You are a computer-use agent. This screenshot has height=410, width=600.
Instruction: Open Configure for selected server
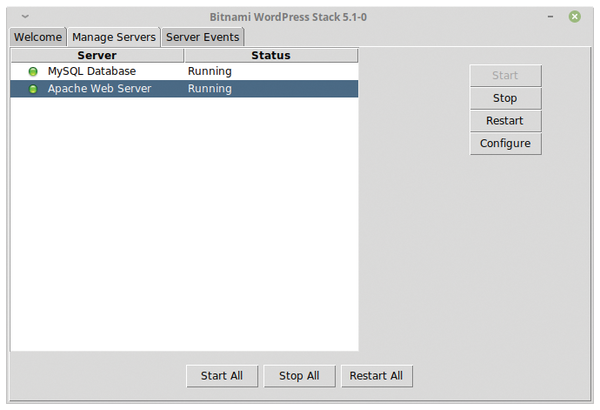(x=505, y=144)
